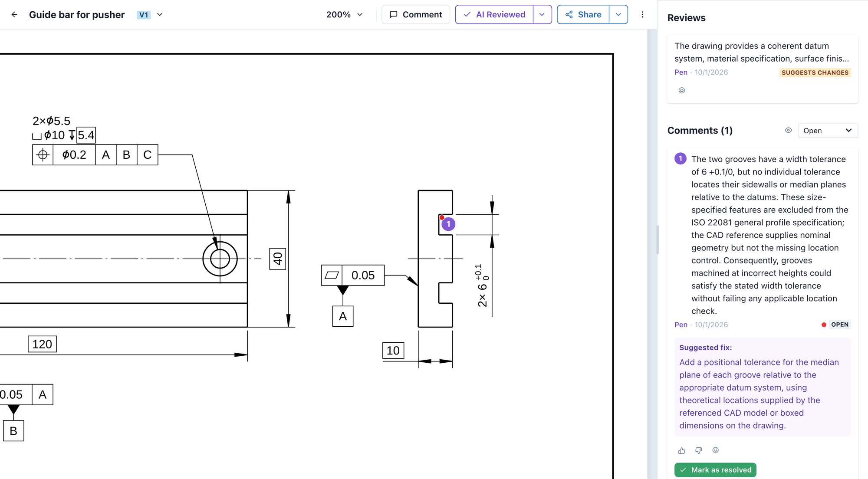This screenshot has width=868, height=479.
Task: Click the back arrow icon
Action: click(x=14, y=15)
